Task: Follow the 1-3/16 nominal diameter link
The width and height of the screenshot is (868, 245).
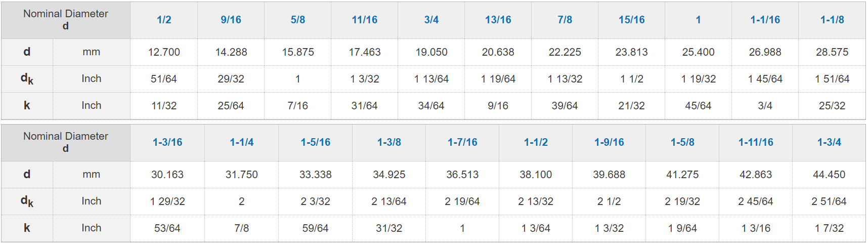Action: [x=167, y=142]
